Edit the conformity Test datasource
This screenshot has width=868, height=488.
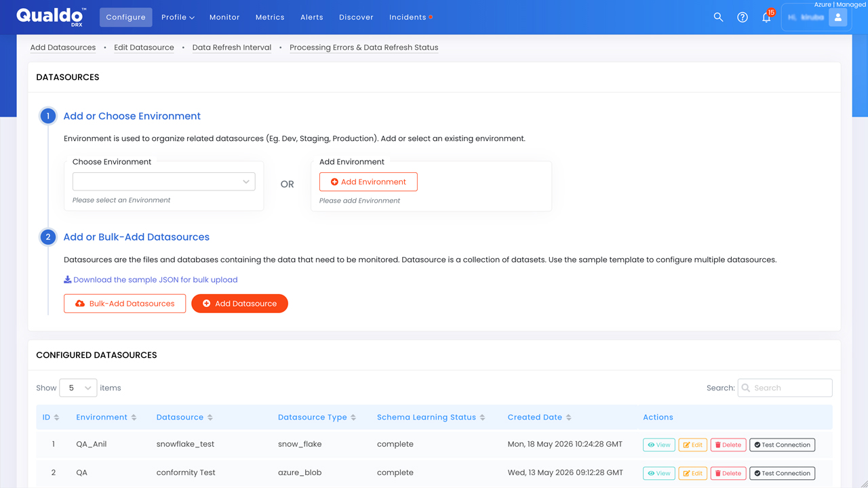[693, 473]
